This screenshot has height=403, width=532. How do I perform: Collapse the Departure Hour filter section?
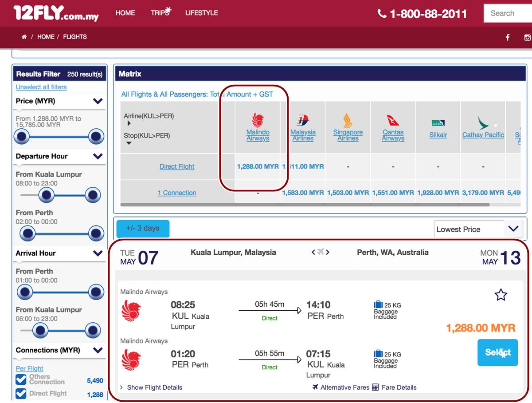pyautogui.click(x=98, y=156)
